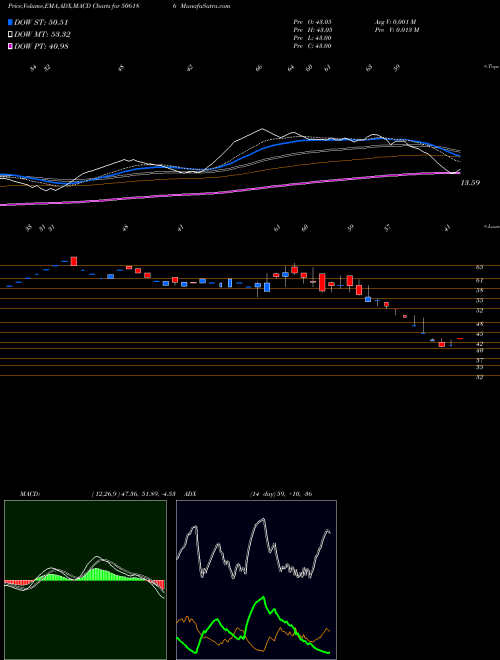Click the blue DOW ST legend swatch
The height and width of the screenshot is (660, 500).
[x=11, y=22]
